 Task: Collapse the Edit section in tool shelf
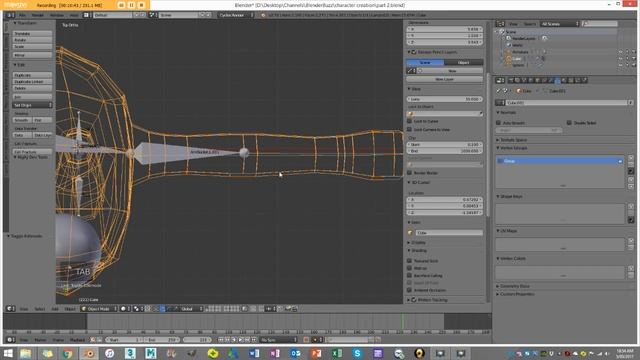pos(20,65)
